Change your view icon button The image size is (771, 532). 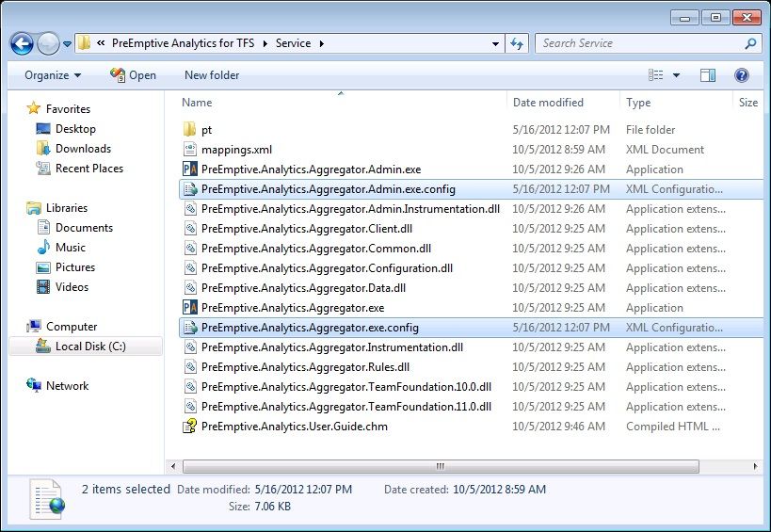point(656,75)
